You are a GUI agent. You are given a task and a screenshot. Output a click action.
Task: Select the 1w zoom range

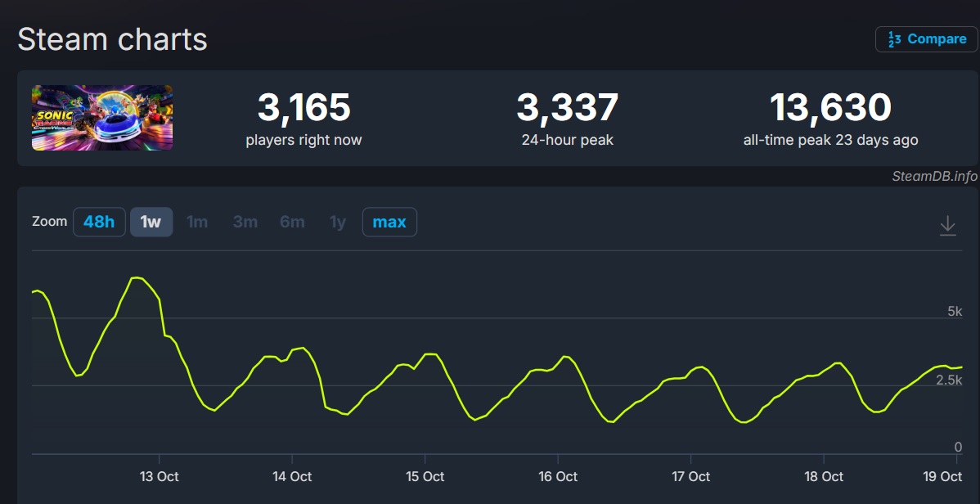[151, 222]
